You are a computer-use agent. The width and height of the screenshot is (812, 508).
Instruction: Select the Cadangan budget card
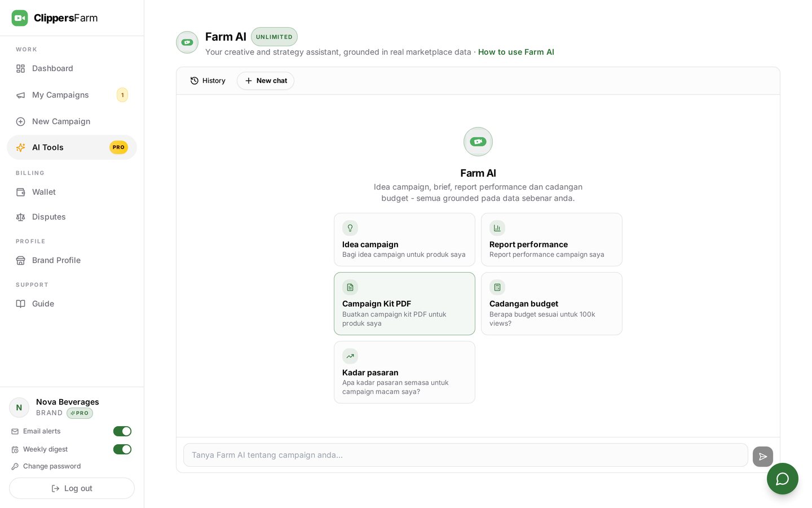pyautogui.click(x=551, y=304)
